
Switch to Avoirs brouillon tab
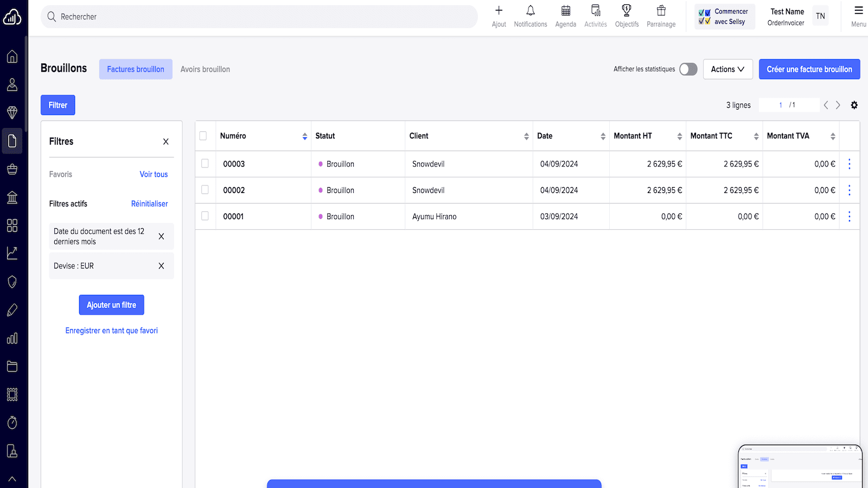click(205, 69)
